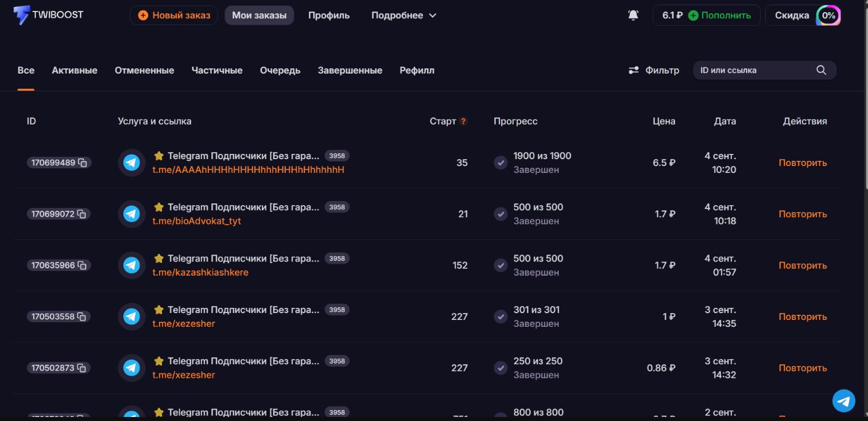868x421 pixels.
Task: Repeat order 170503558 with Повторить
Action: point(803,316)
